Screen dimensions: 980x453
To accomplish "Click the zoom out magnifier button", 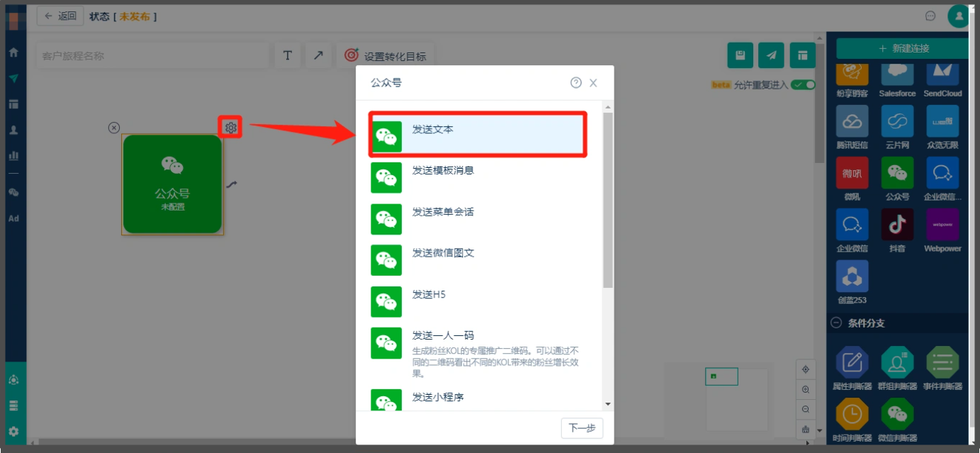I will coord(805,410).
